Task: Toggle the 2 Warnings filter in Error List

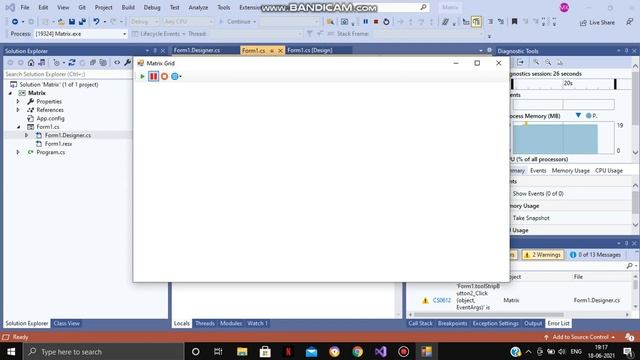Action: pos(542,255)
